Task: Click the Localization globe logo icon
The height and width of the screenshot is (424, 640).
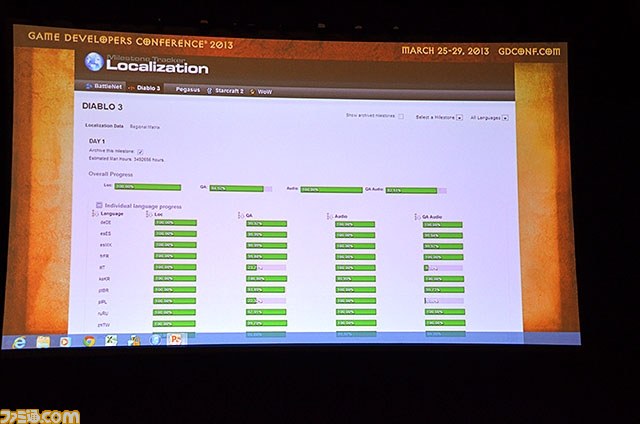Action: [94, 62]
